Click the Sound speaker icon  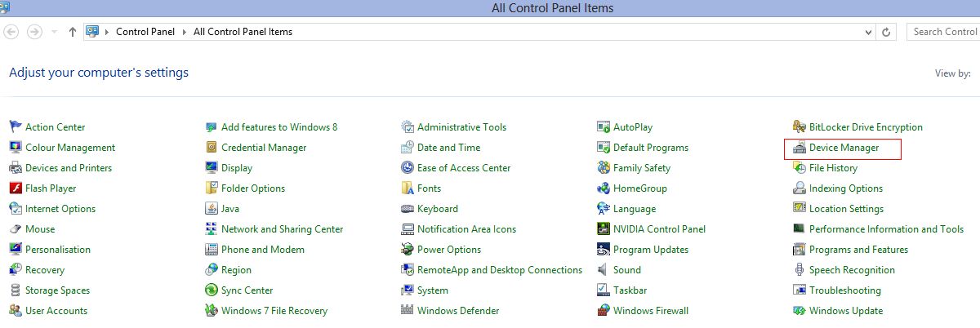(x=604, y=270)
